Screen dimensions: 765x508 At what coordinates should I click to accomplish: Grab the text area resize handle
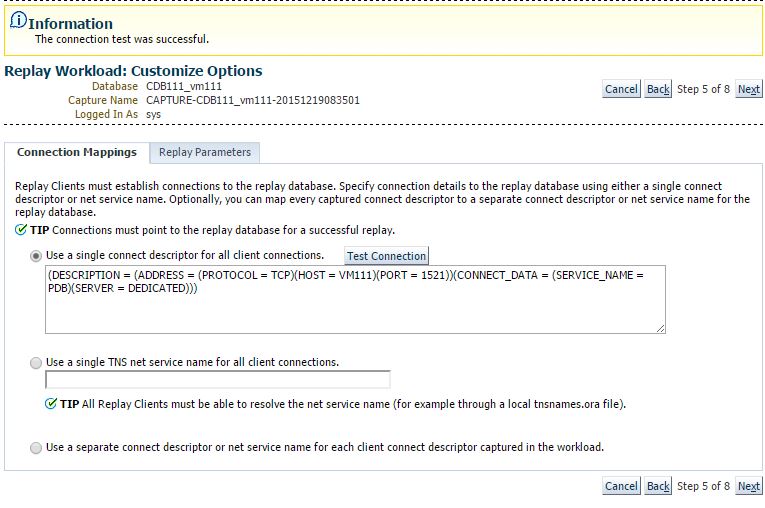coord(660,327)
